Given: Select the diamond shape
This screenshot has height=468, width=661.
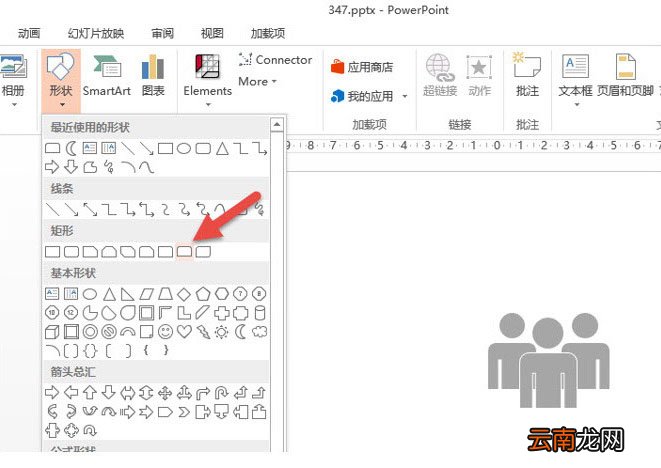Looking at the screenshot, I should (184, 294).
